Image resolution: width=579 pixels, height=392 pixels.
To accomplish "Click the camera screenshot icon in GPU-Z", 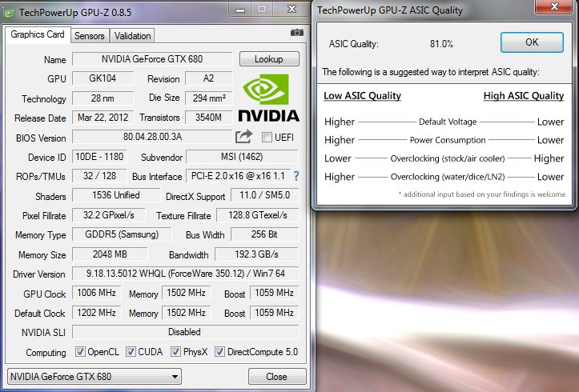I will (297, 33).
